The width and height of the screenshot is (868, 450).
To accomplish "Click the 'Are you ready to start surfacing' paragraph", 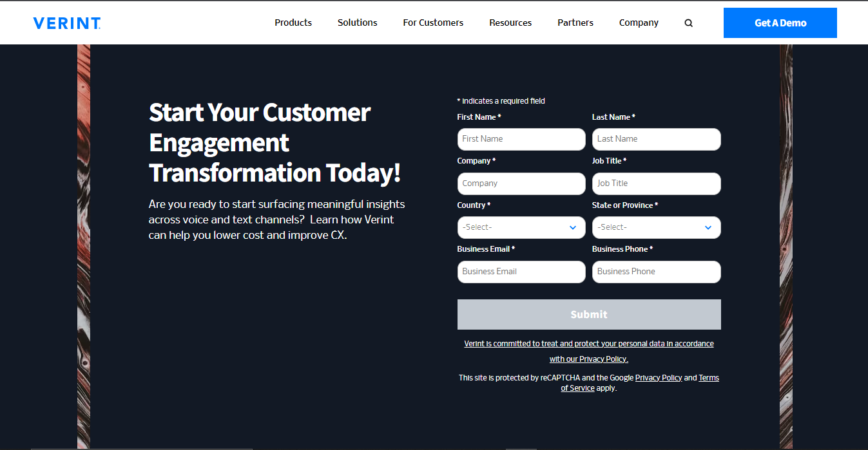I will click(277, 220).
